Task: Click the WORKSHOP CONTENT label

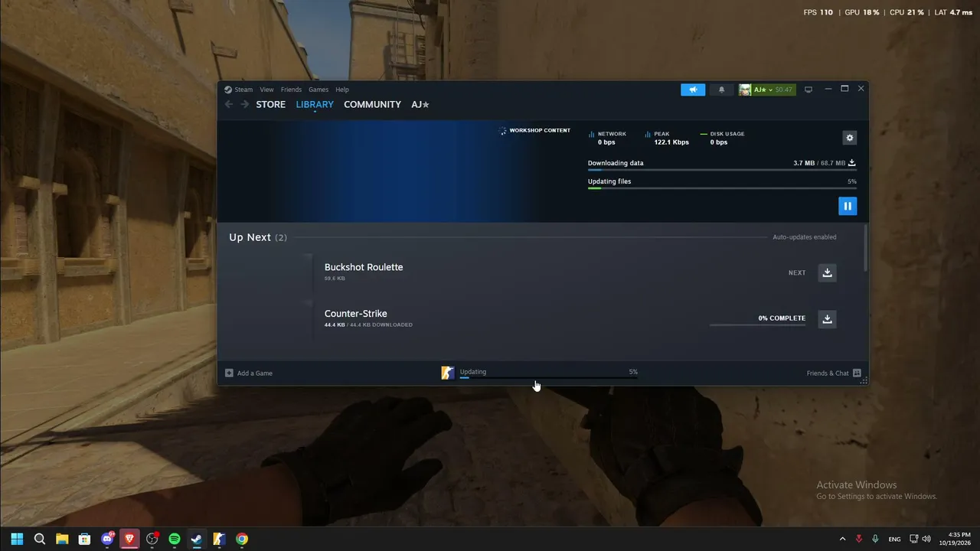Action: (540, 131)
